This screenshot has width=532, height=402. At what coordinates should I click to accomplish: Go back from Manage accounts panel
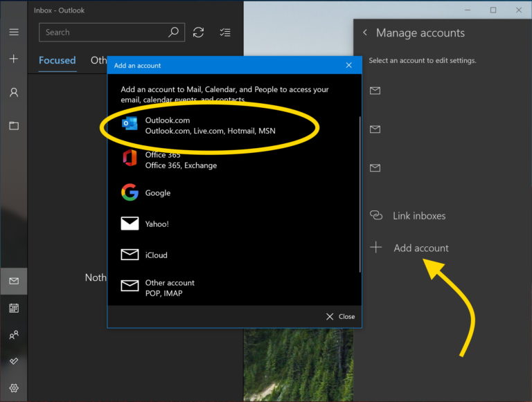tap(365, 33)
